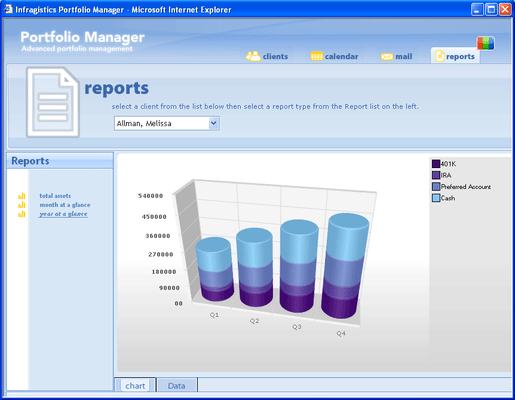Screen dimensions: 515x400
Task: Open the clients tab
Action: tap(267, 56)
